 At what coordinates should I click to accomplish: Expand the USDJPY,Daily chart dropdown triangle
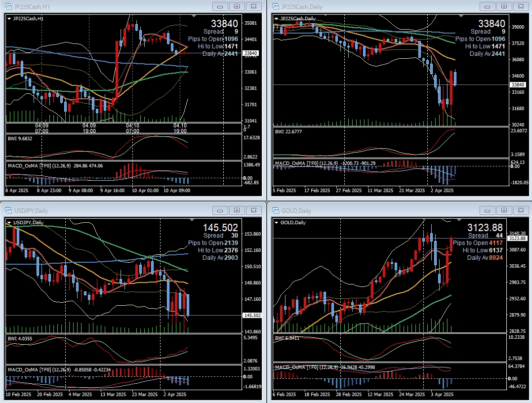[9, 223]
